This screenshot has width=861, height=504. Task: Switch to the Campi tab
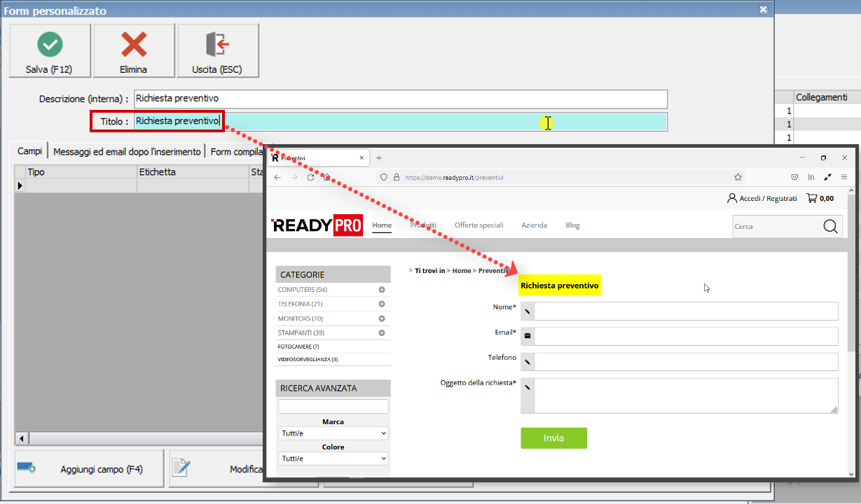click(x=30, y=151)
